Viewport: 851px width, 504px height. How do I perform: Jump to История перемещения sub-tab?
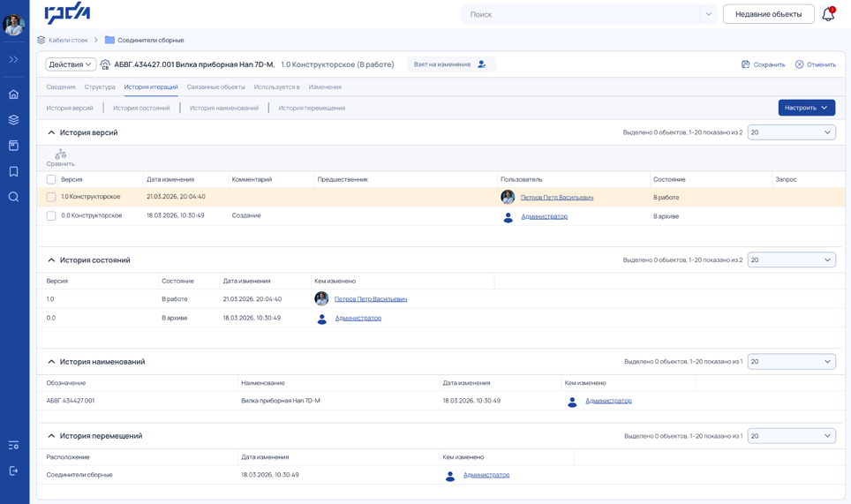tap(313, 108)
